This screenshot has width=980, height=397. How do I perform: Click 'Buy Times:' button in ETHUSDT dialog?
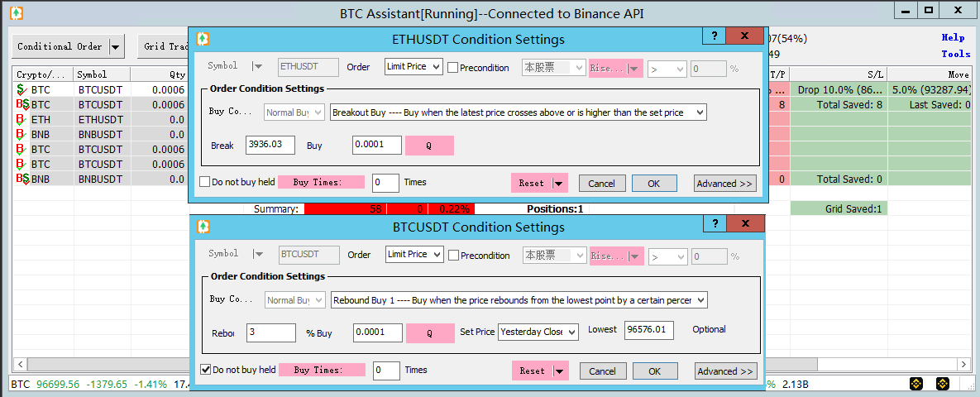click(x=321, y=183)
